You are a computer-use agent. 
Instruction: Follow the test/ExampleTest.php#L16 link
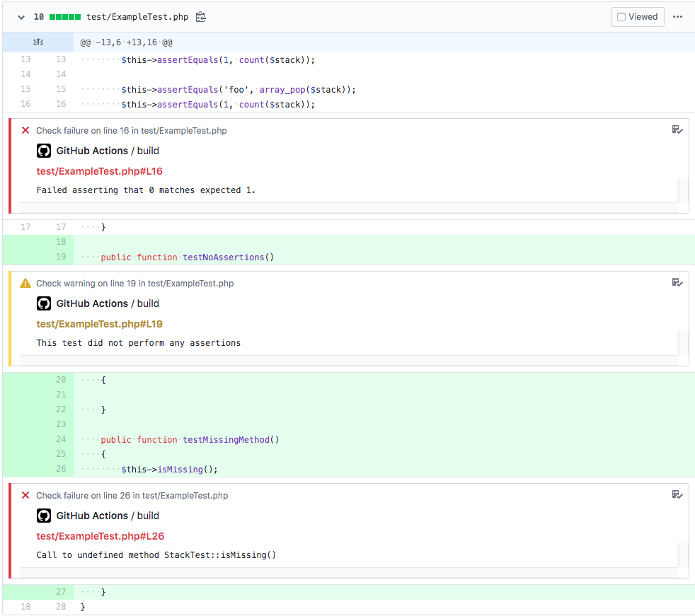tap(99, 171)
